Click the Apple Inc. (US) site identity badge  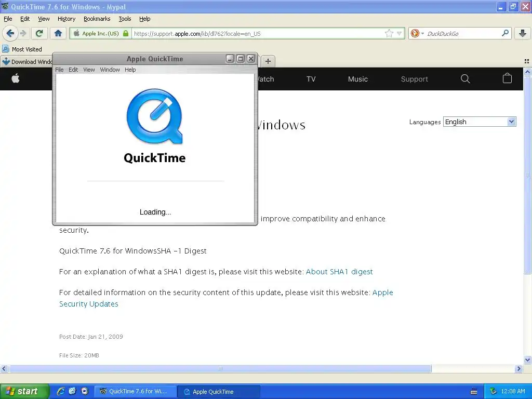pos(101,33)
